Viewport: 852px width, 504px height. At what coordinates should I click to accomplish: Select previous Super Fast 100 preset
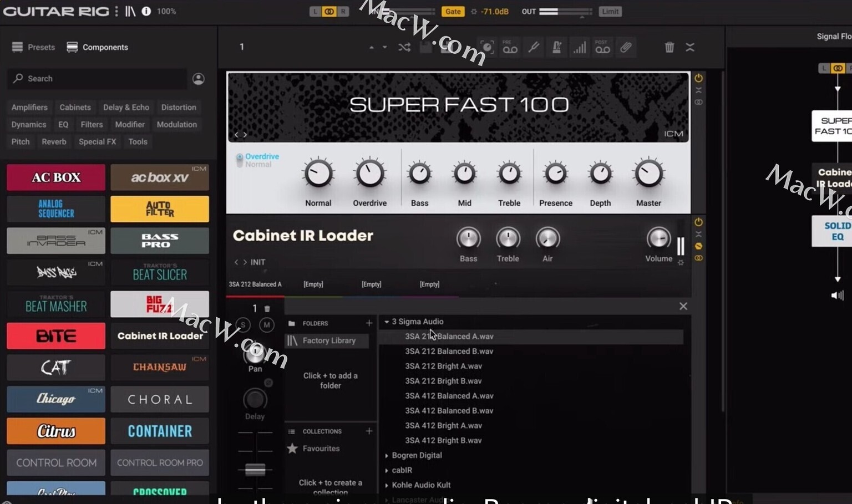(x=236, y=134)
